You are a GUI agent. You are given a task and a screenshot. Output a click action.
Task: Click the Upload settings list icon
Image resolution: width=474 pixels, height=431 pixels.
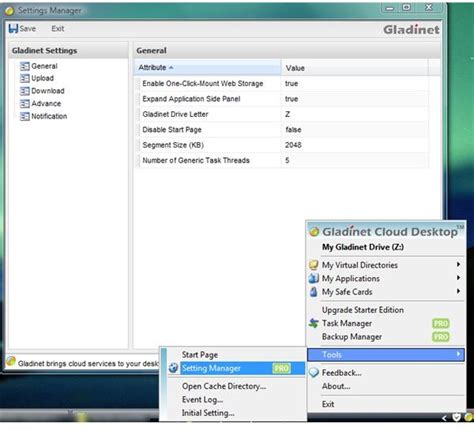point(24,78)
